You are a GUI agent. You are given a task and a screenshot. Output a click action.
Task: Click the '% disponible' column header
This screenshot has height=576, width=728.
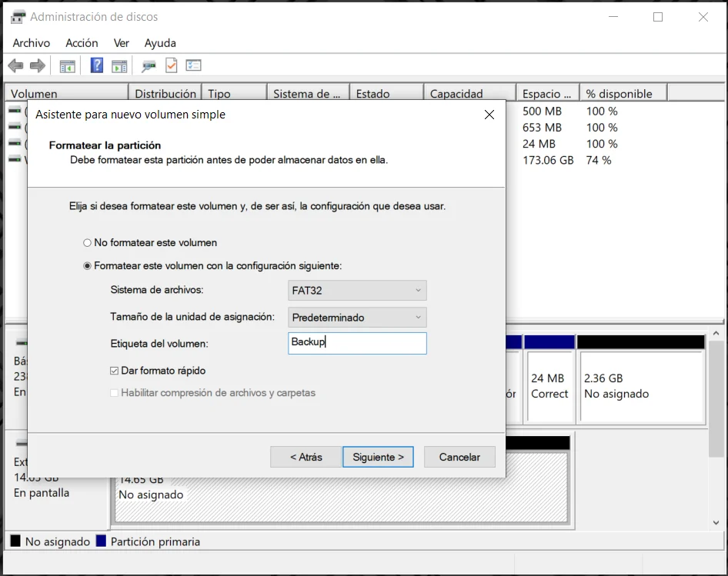[623, 93]
